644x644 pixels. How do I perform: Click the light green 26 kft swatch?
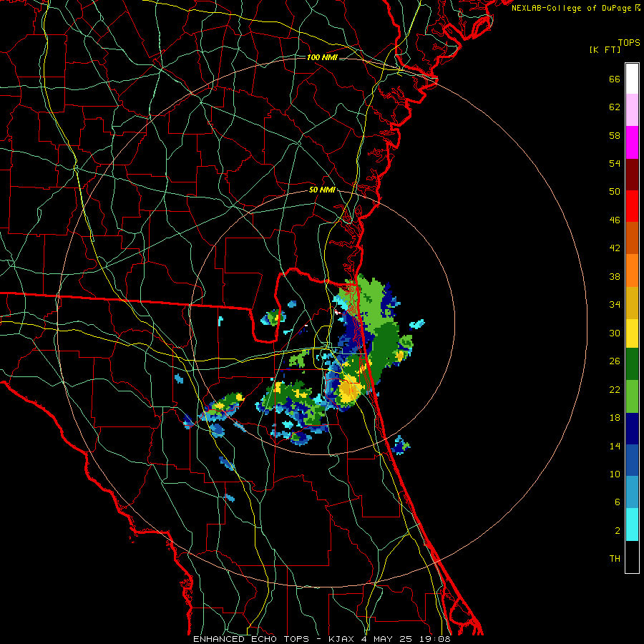click(x=632, y=396)
